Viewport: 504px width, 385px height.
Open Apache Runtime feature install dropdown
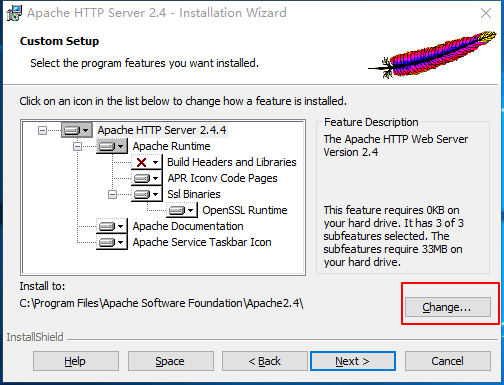(112, 146)
